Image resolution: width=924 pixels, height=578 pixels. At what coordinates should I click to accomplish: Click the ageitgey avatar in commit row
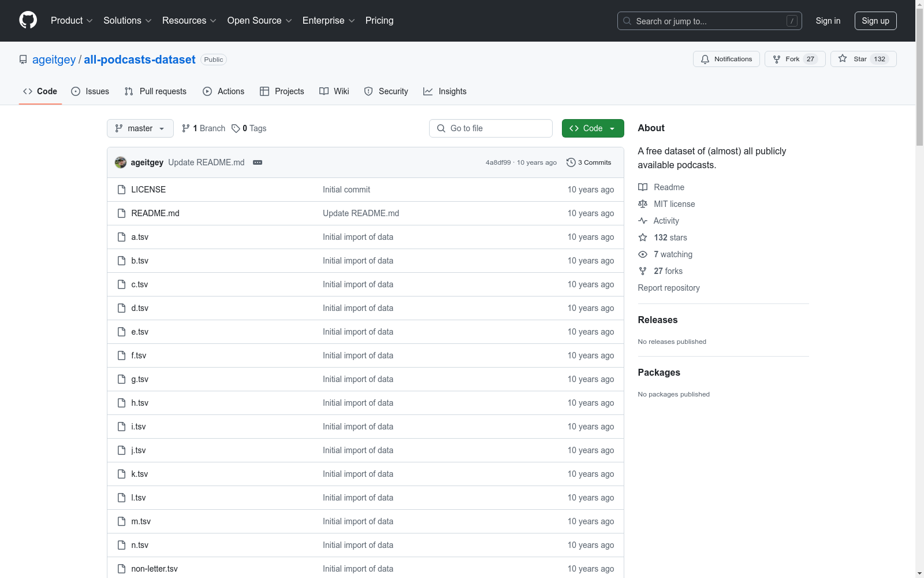tap(121, 162)
